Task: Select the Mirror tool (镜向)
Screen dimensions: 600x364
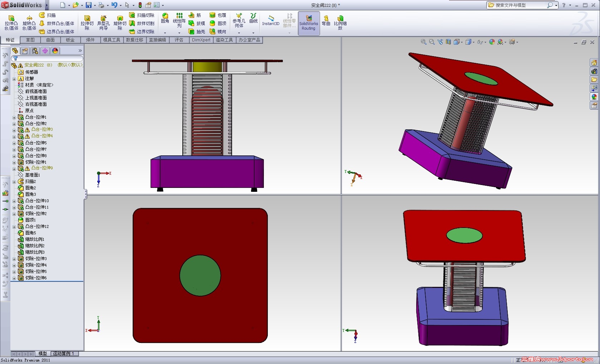Action: click(218, 31)
